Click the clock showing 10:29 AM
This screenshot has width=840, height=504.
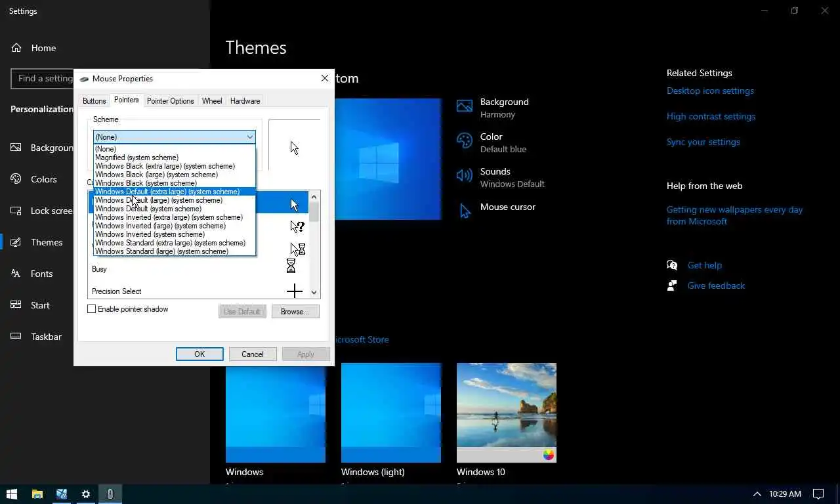click(785, 494)
